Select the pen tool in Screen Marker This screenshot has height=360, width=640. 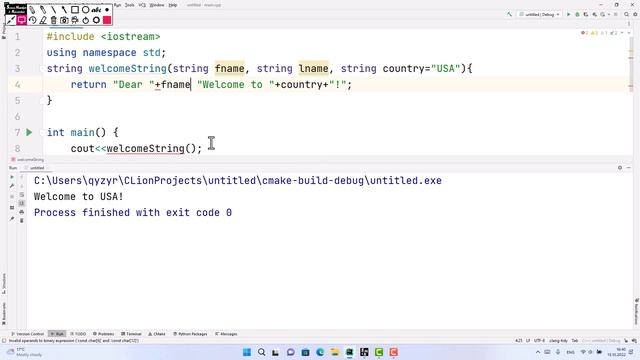point(32,9)
